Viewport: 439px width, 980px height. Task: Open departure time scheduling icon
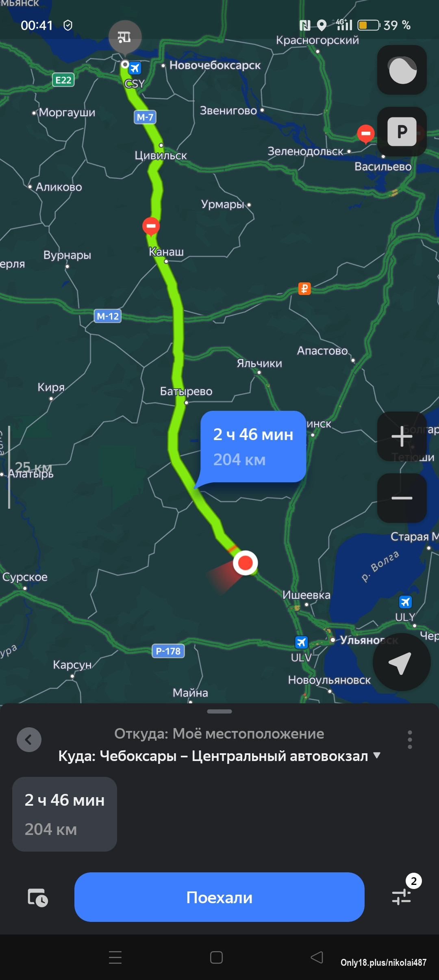(37, 897)
